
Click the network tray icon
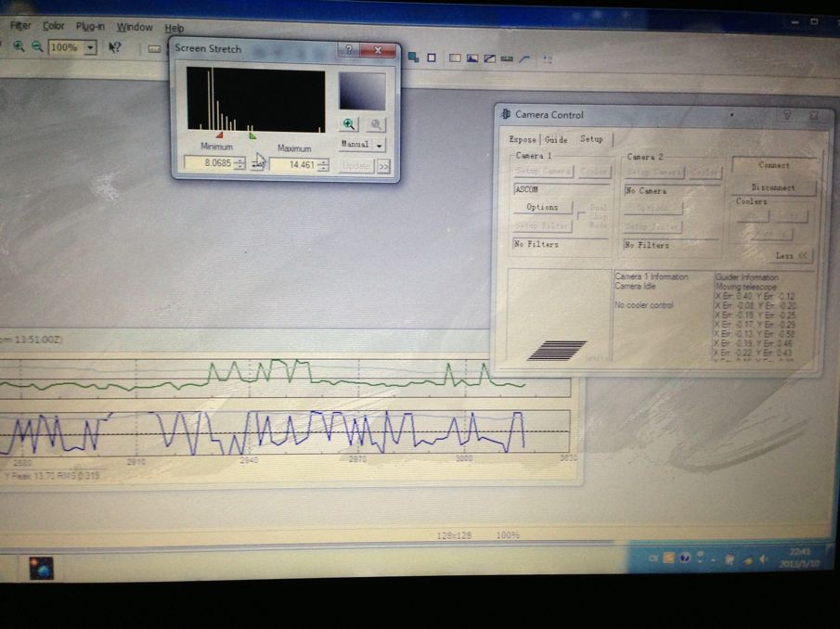tap(747, 560)
